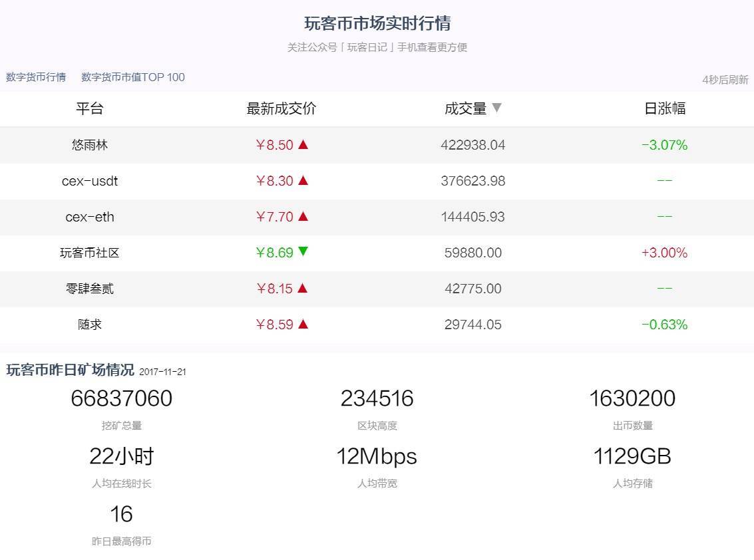The width and height of the screenshot is (754, 560).
Task: Click the block height 234516
Action: (x=377, y=398)
